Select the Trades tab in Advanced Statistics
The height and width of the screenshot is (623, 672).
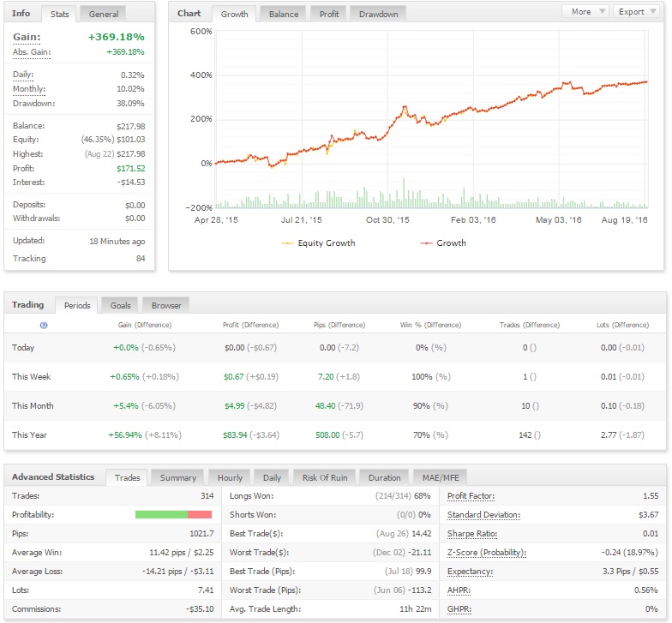(x=127, y=478)
